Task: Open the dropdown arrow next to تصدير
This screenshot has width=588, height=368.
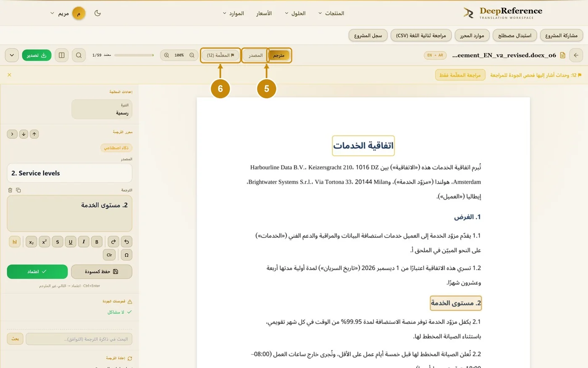Action: (x=12, y=55)
